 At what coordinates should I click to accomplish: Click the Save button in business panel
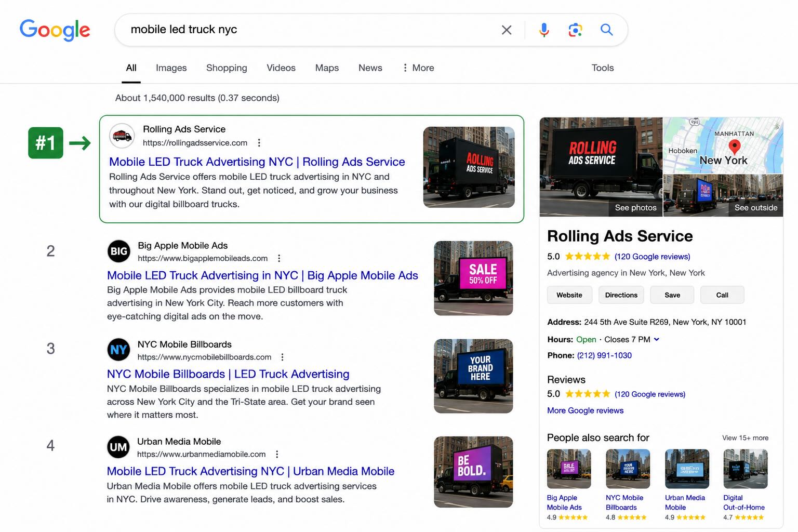pos(672,295)
